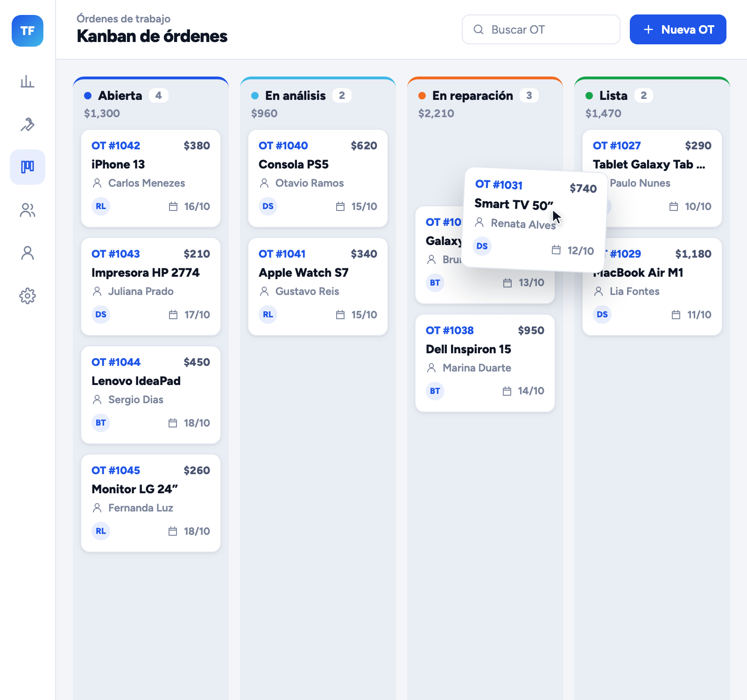
Task: Click the Smart TV 50″ dragged card title
Action: 514,204
